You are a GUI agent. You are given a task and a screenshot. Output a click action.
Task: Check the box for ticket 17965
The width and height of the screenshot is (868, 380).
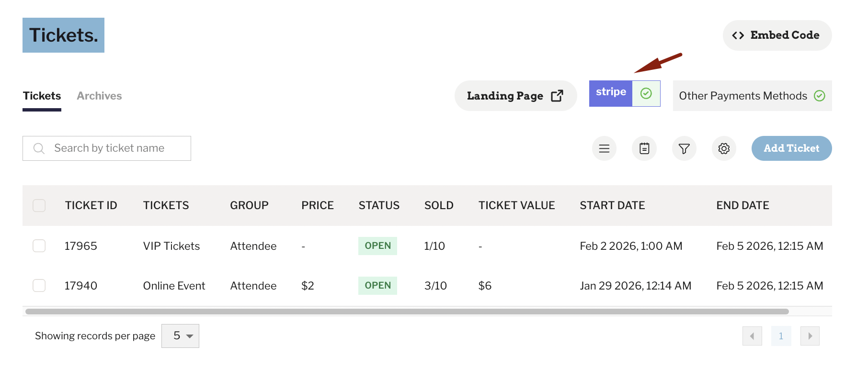[x=39, y=246]
